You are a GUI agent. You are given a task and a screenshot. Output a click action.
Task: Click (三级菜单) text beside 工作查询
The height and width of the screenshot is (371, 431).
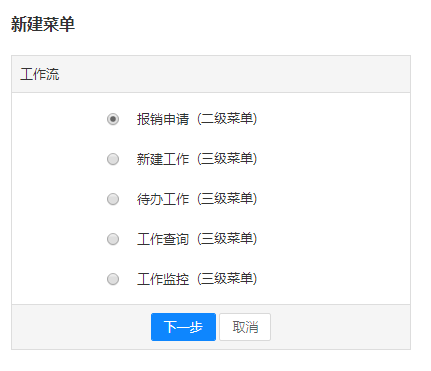click(227, 239)
